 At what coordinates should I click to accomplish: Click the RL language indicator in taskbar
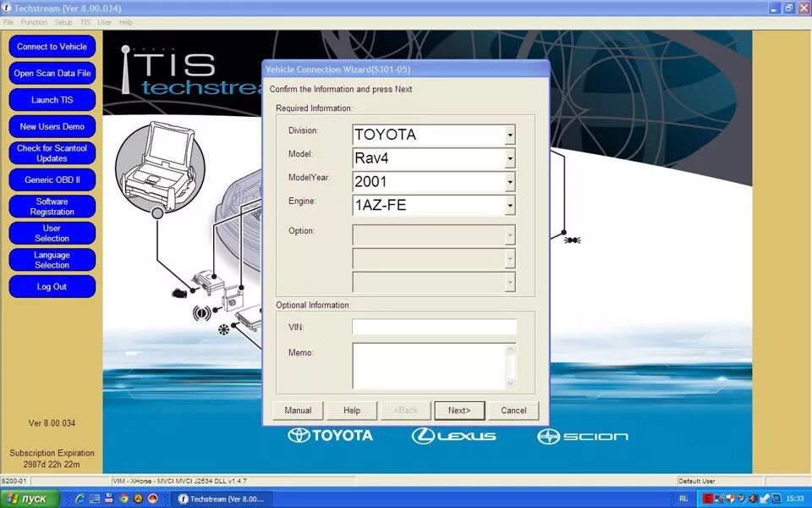[683, 499]
